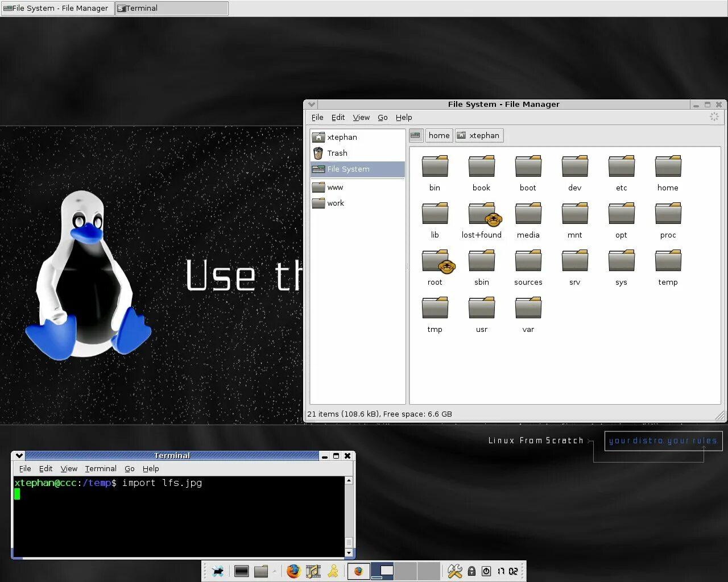Switch to workspace 4 in pager
Screen dimensions: 728x582
[x=429, y=571]
